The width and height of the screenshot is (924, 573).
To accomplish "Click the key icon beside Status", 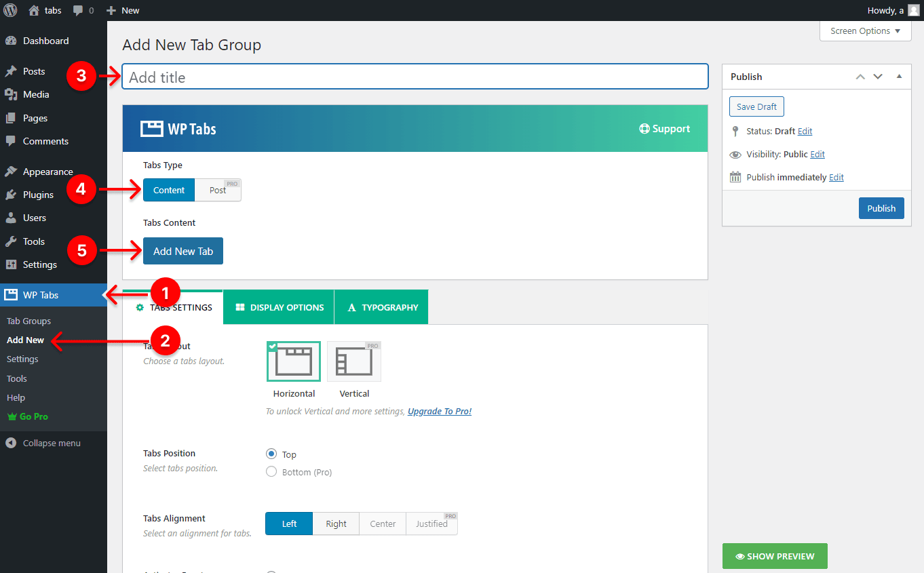I will tap(735, 132).
